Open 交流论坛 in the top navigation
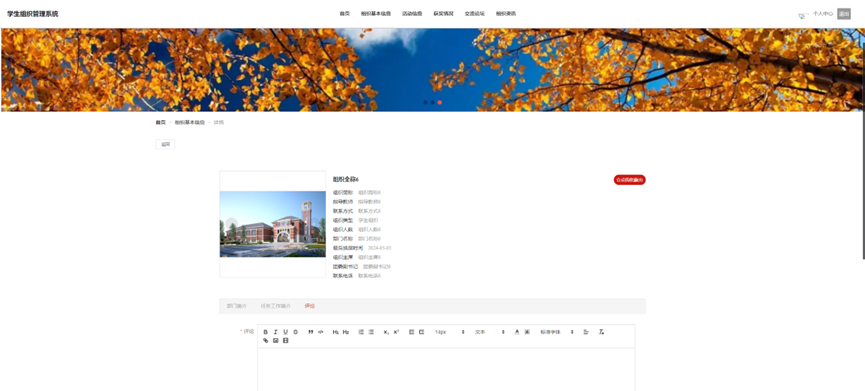Screen dimensions: 865x391 tap(474, 14)
